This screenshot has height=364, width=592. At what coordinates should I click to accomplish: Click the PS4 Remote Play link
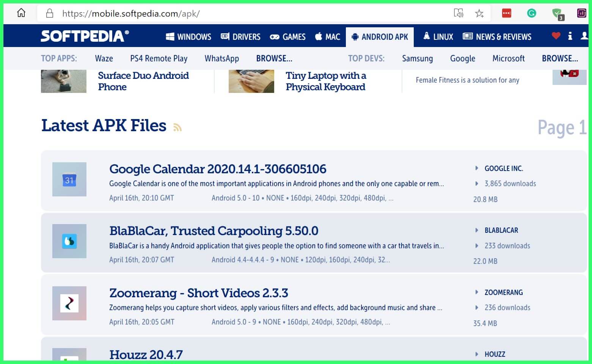[x=159, y=58]
